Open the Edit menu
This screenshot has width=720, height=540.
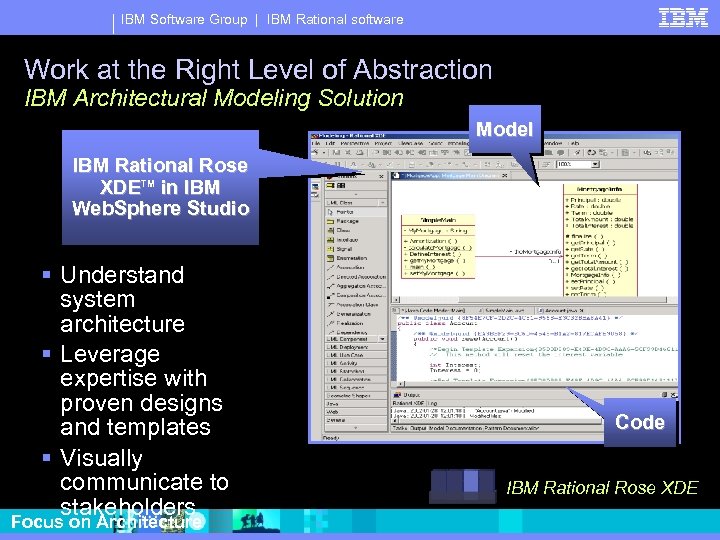click(x=330, y=143)
